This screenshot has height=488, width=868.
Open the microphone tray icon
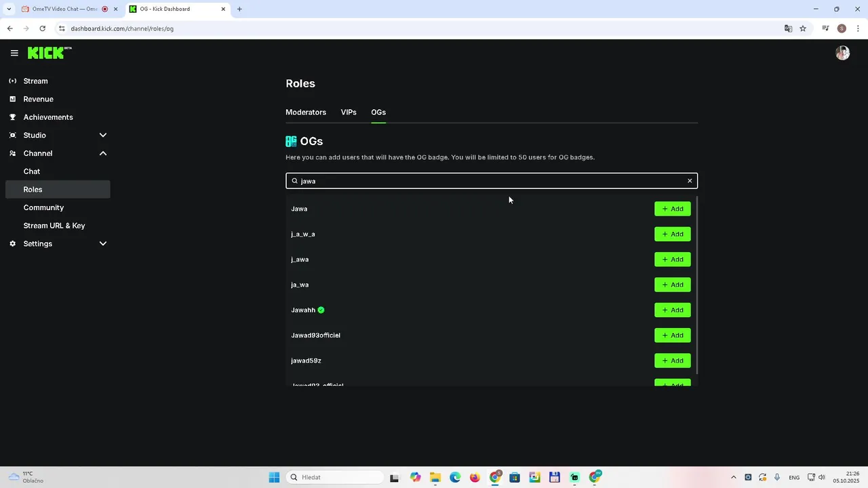click(777, 477)
